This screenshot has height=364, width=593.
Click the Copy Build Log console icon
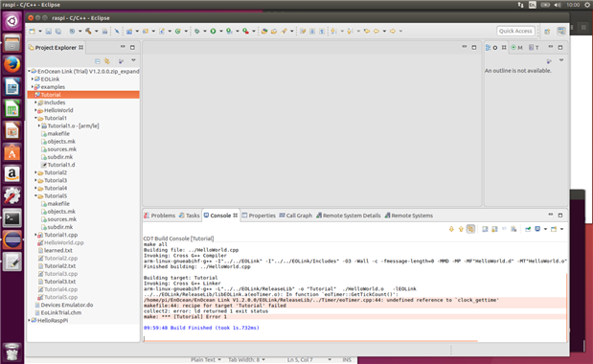pos(485,229)
